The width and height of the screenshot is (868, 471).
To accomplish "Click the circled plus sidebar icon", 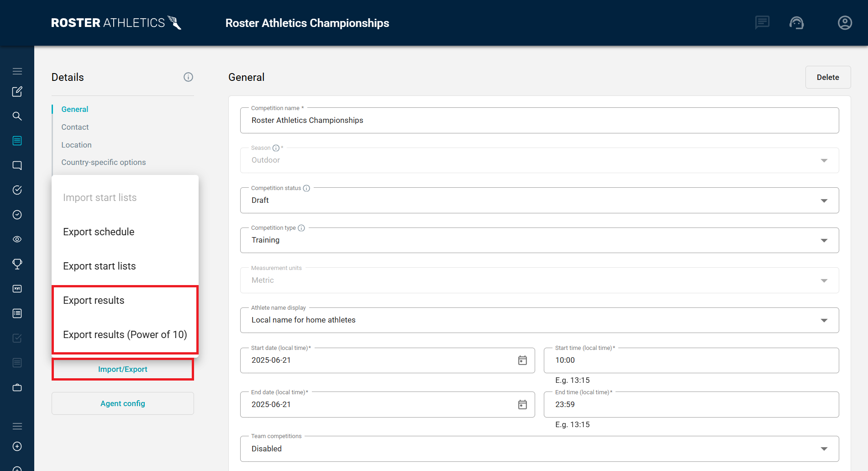I will (17, 446).
